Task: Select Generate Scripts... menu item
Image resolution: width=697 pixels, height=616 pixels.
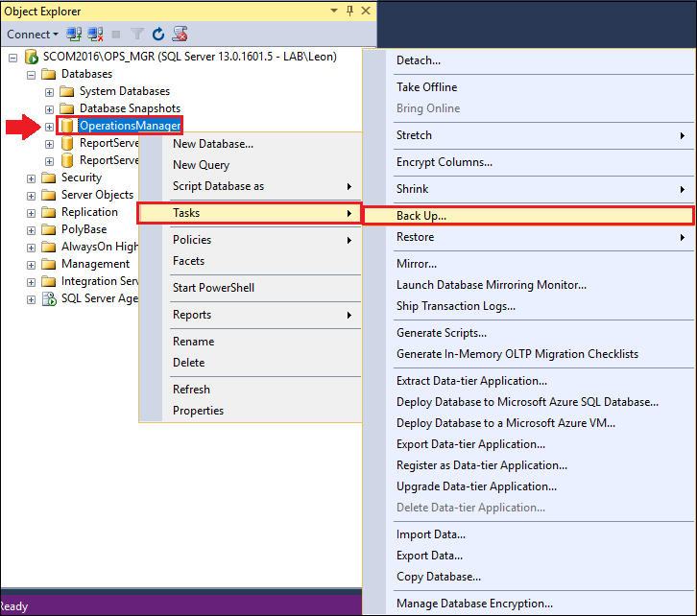Action: pyautogui.click(x=529, y=333)
